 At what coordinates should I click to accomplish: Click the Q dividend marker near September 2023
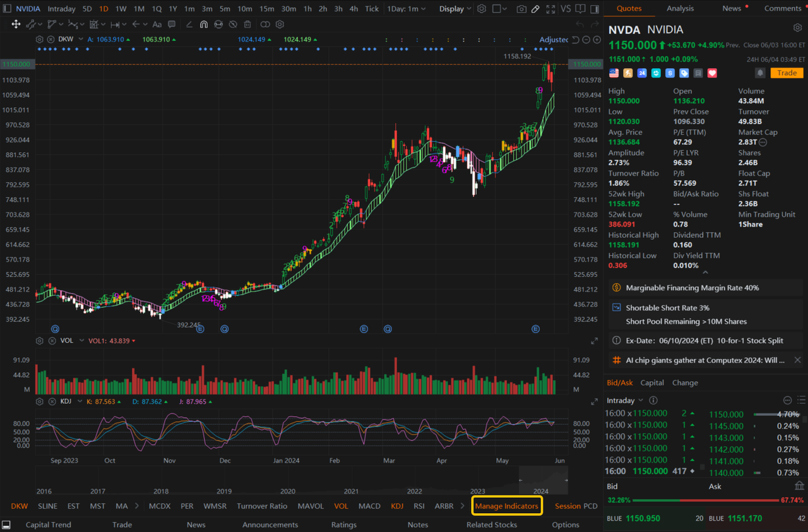click(x=56, y=329)
